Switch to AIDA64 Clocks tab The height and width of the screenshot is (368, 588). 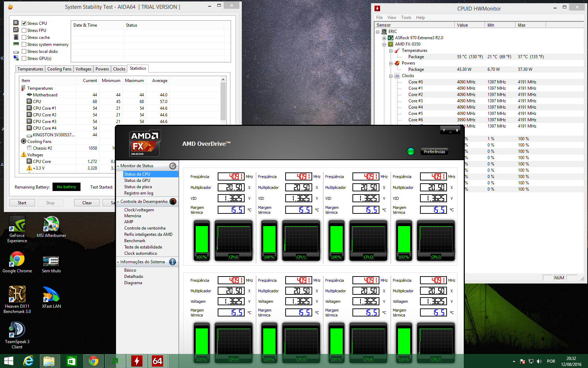[119, 69]
